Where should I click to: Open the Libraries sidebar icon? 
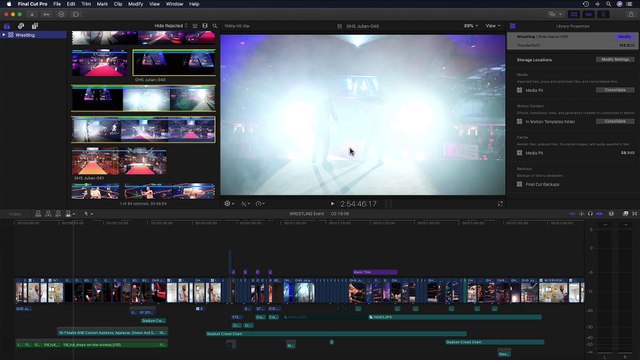pos(7,26)
